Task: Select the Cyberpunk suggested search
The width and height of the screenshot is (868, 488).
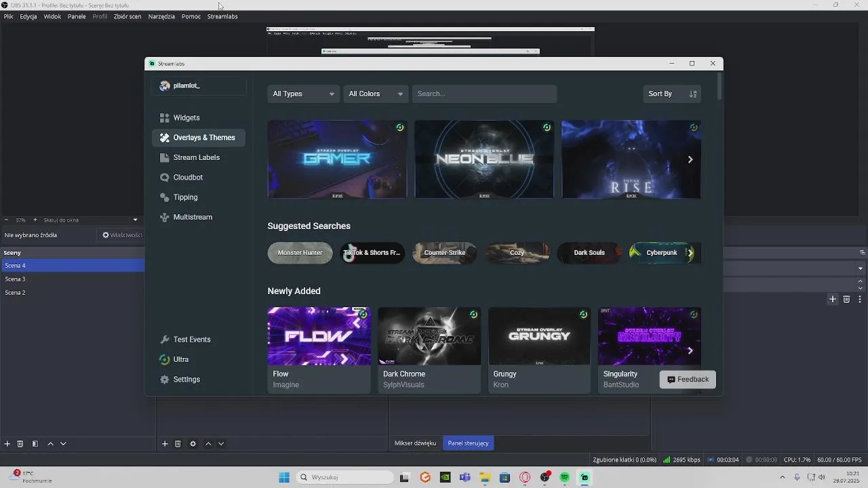Action: (662, 253)
